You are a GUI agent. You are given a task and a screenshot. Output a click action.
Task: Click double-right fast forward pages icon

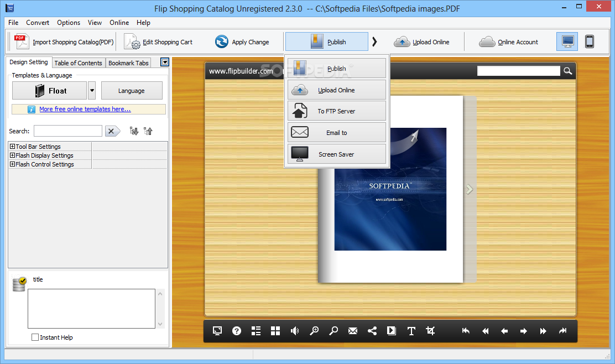(x=543, y=331)
